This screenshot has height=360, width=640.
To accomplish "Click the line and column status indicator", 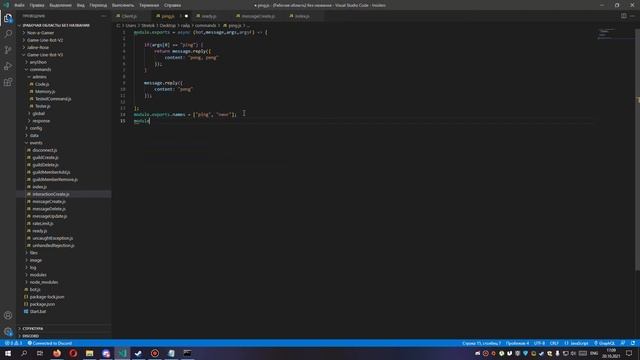I will [x=481, y=343].
